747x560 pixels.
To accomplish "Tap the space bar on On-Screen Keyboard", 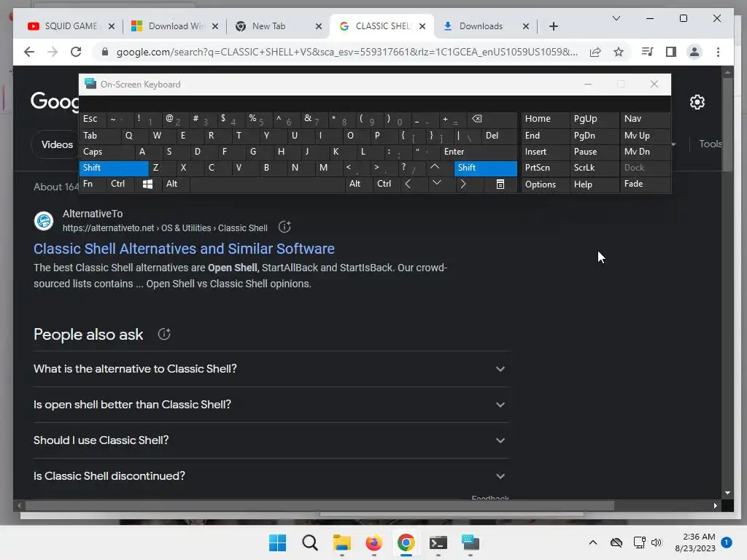I will click(267, 184).
